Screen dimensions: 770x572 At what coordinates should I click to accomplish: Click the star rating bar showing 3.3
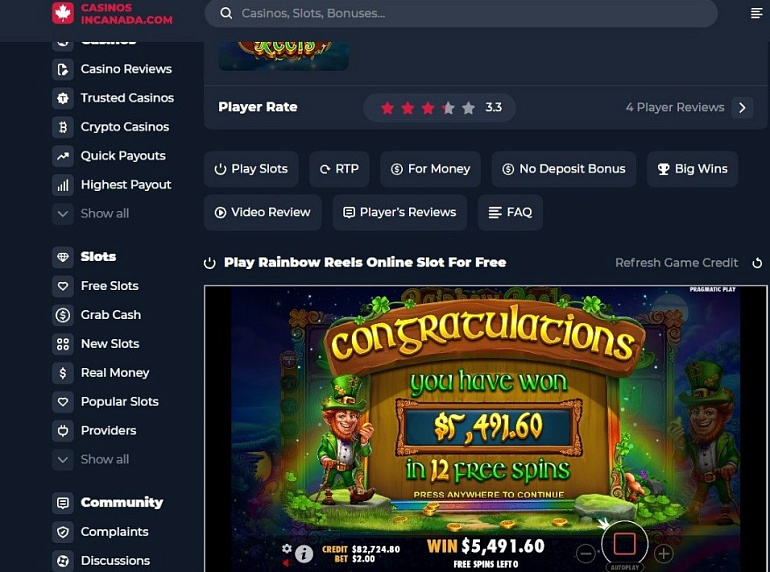tap(440, 108)
